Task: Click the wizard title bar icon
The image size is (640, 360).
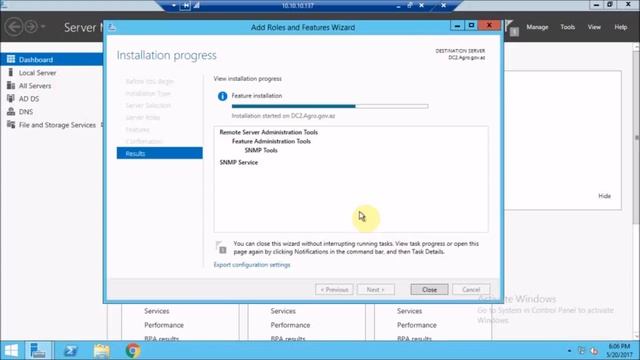Action: (112, 27)
